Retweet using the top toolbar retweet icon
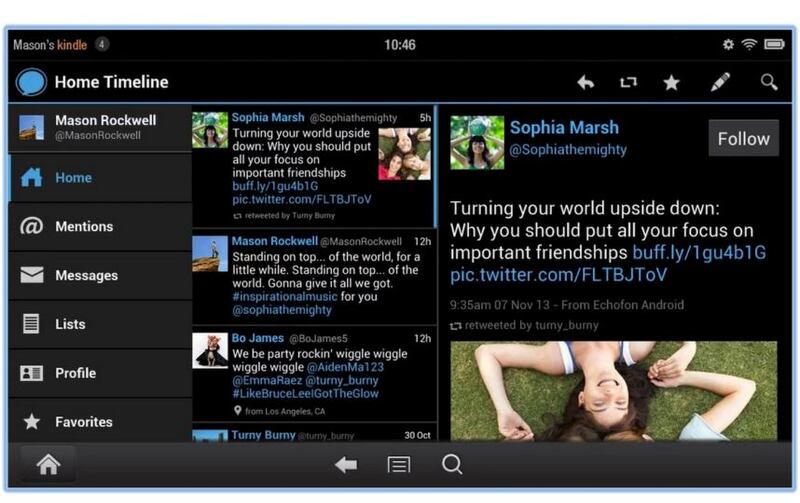 [628, 83]
